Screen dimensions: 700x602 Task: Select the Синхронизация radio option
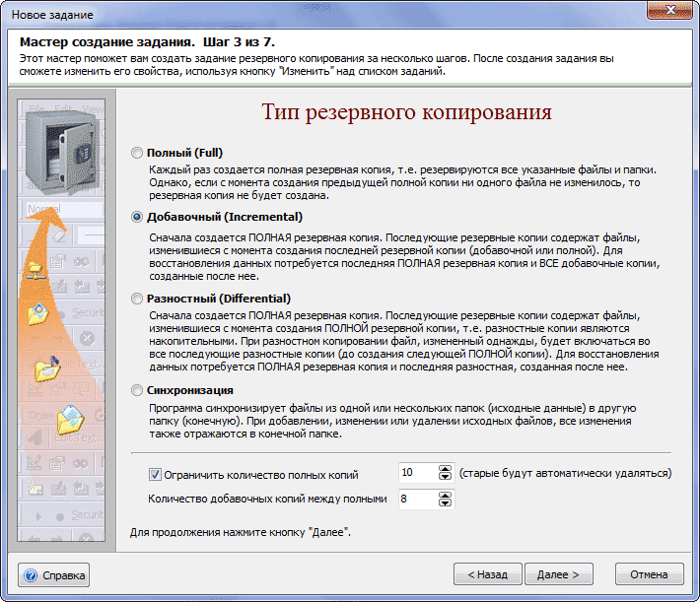coord(137,390)
